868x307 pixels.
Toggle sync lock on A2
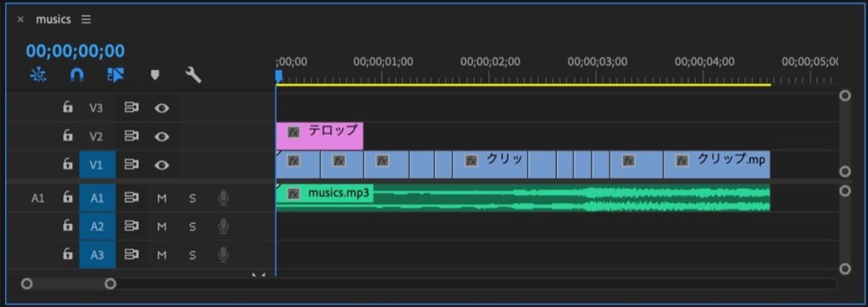(131, 226)
